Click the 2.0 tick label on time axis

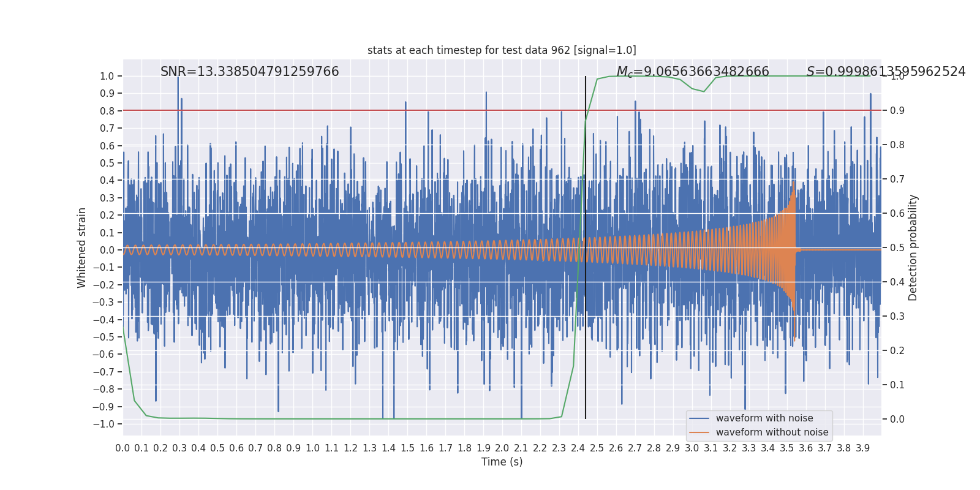coord(502,448)
